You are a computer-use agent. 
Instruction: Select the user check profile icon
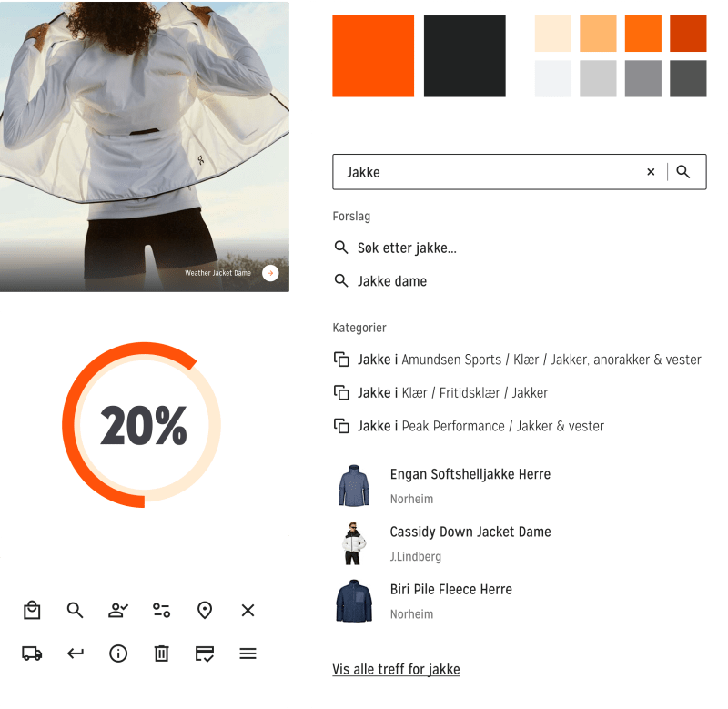pos(118,610)
